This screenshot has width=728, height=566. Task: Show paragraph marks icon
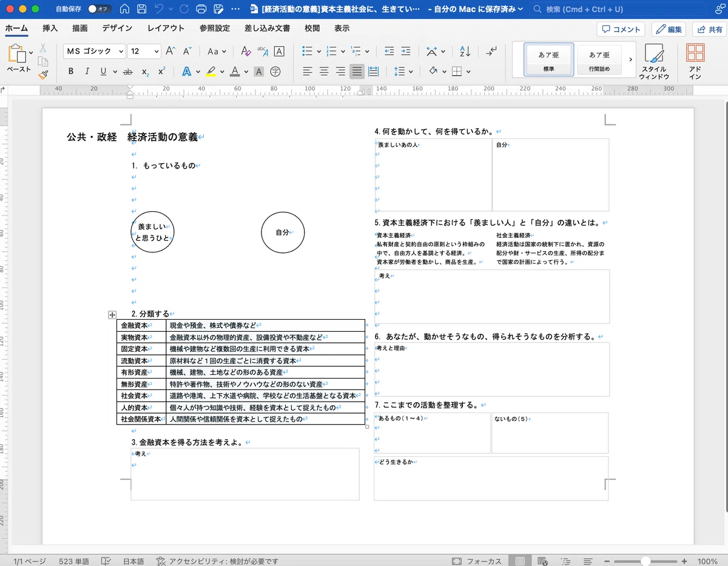click(x=491, y=51)
